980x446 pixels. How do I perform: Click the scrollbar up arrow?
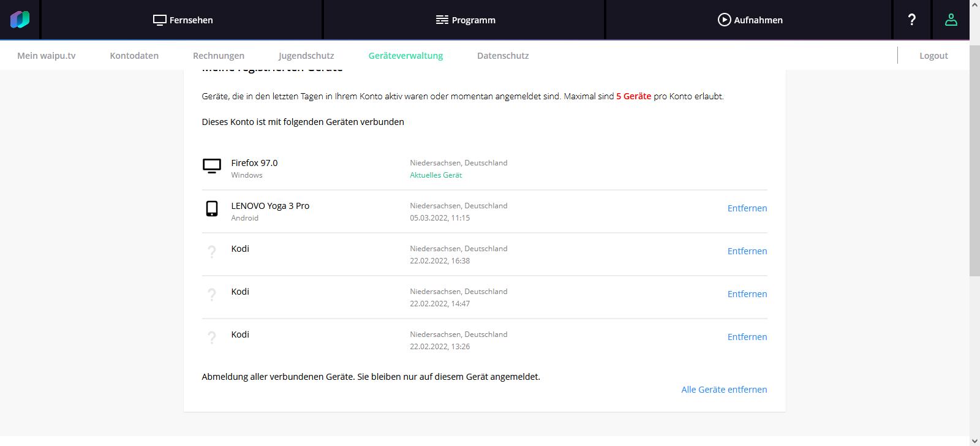click(974, 5)
